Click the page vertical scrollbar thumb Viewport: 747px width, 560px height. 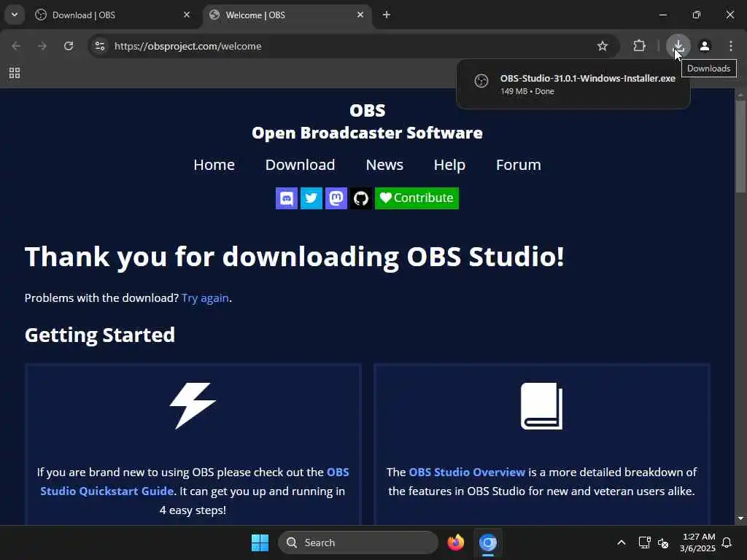pos(740,147)
